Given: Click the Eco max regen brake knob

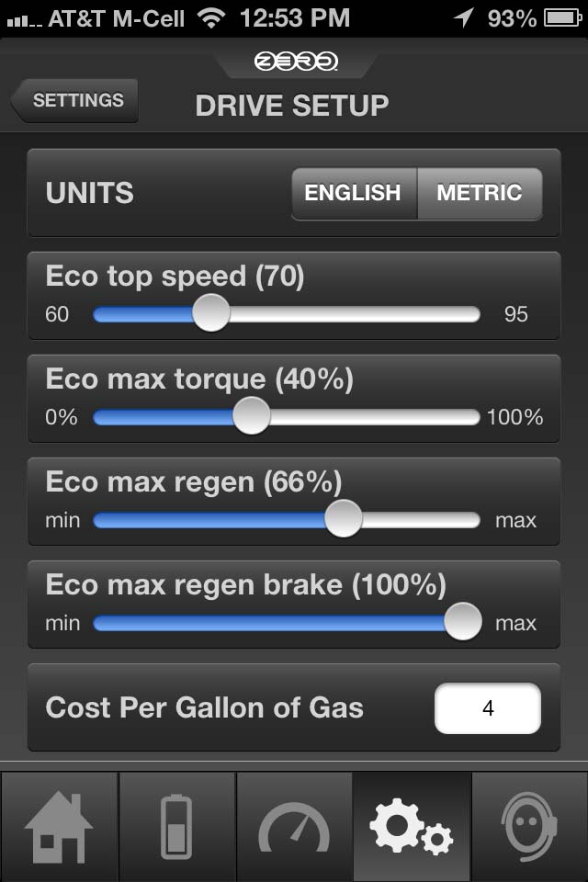Looking at the screenshot, I should click(462, 623).
